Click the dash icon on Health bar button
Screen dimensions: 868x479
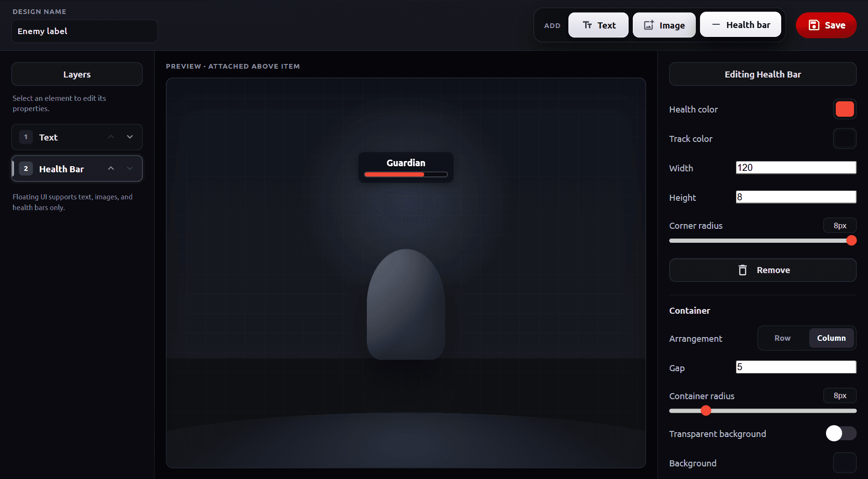pos(716,25)
